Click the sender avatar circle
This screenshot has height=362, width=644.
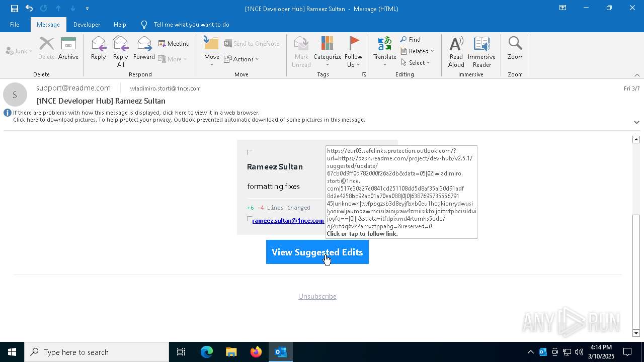(15, 95)
